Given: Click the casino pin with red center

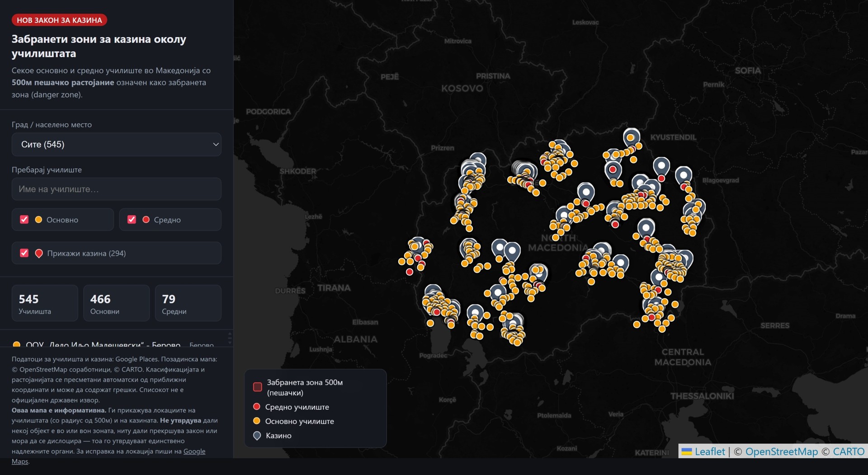Looking at the screenshot, I should click(613, 169).
